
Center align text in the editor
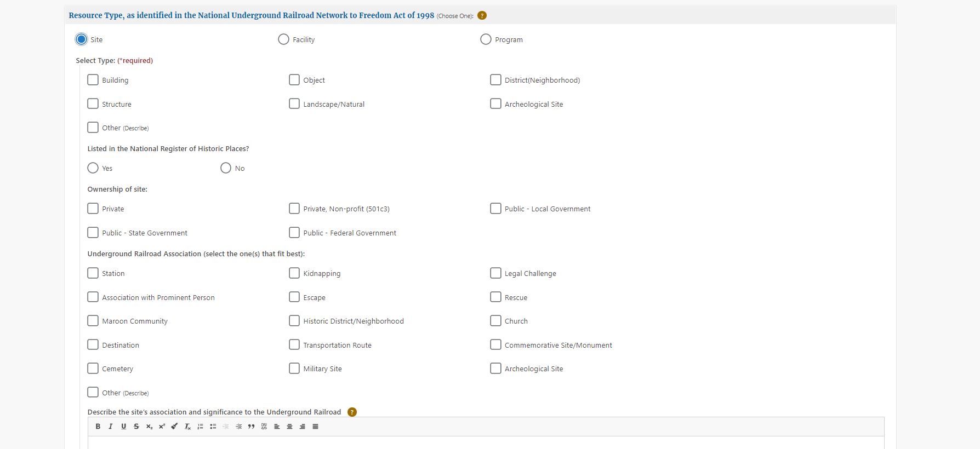click(289, 427)
